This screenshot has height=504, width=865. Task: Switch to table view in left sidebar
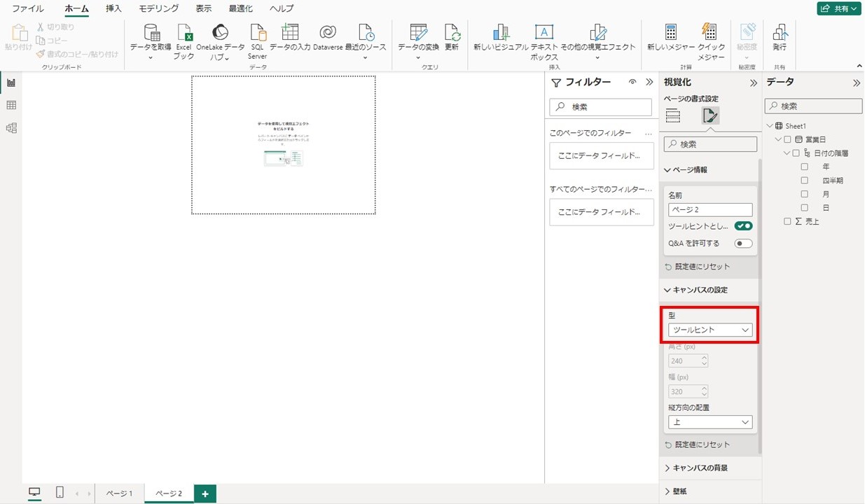click(x=11, y=105)
